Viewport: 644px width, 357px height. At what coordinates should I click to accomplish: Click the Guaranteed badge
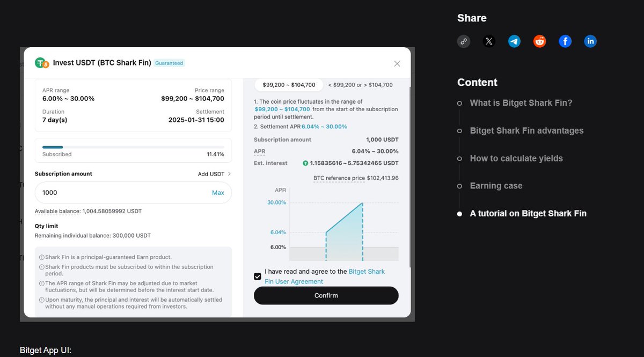[169, 63]
